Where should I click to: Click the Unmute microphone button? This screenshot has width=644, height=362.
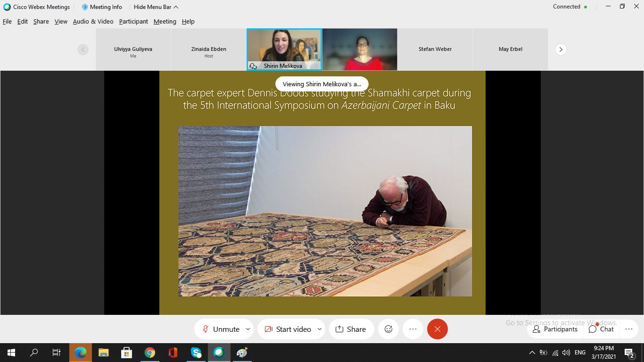(x=220, y=329)
